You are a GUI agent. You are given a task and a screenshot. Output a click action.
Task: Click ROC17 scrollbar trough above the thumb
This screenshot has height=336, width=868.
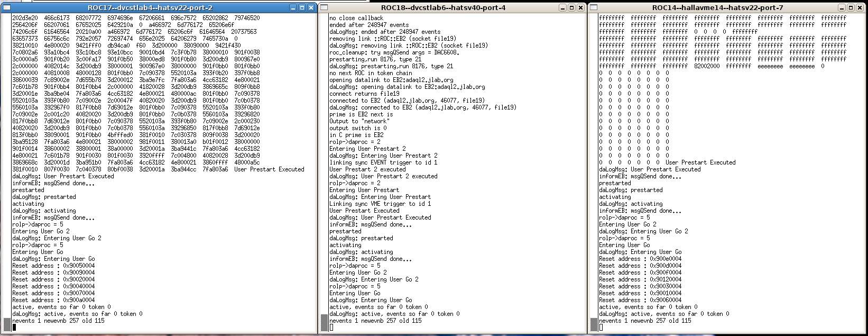pyautogui.click(x=7, y=166)
